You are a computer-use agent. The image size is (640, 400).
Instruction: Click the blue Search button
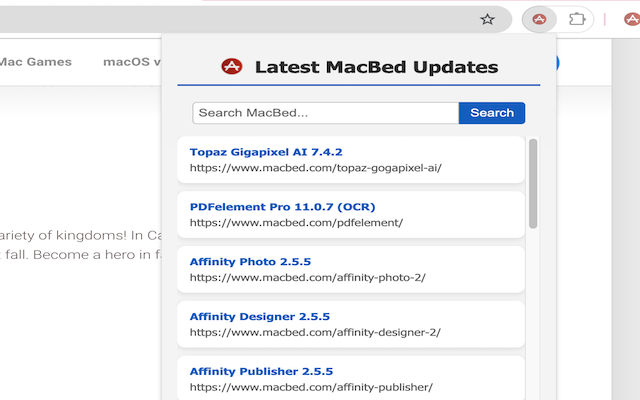tap(492, 113)
